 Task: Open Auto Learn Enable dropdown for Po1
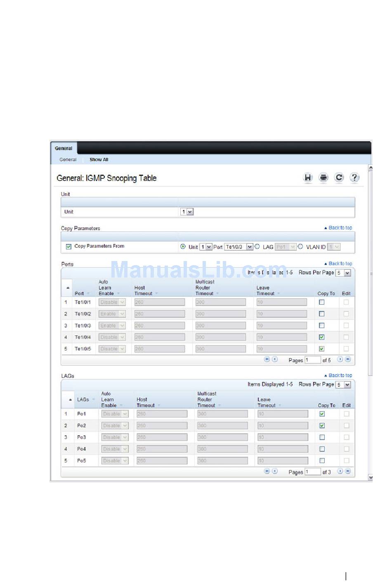coord(115,414)
